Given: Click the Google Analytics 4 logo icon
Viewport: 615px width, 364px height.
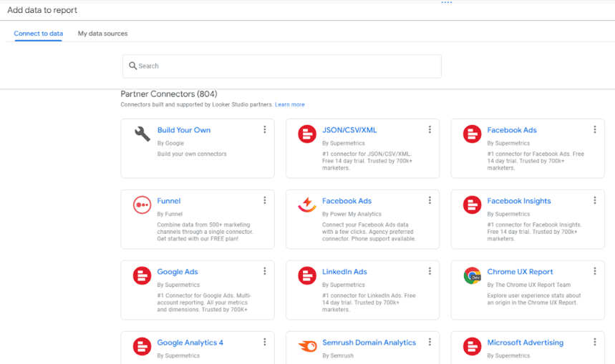Looking at the screenshot, I should [142, 347].
